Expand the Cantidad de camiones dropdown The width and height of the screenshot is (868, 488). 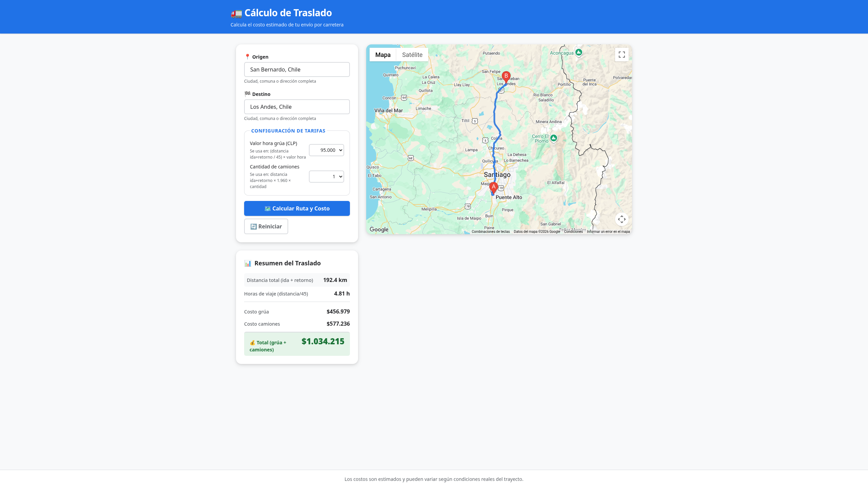[x=327, y=177]
